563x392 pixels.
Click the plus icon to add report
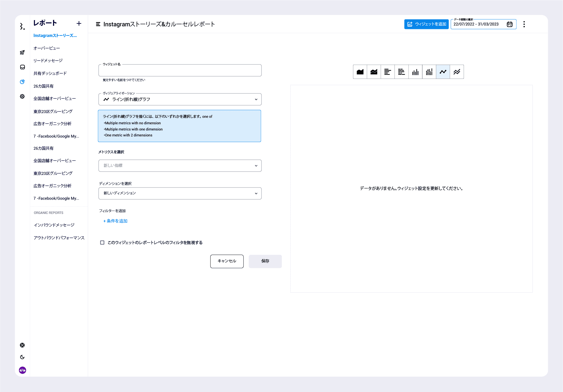(79, 23)
